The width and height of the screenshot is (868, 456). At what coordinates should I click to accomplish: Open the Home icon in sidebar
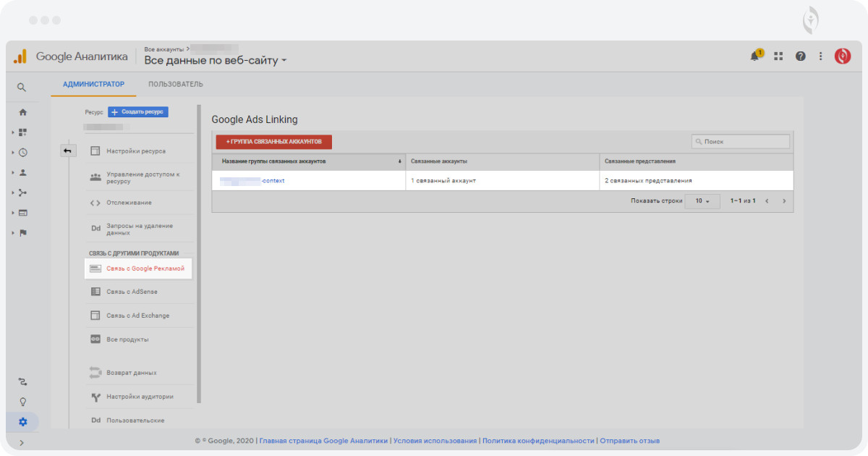tap(22, 112)
